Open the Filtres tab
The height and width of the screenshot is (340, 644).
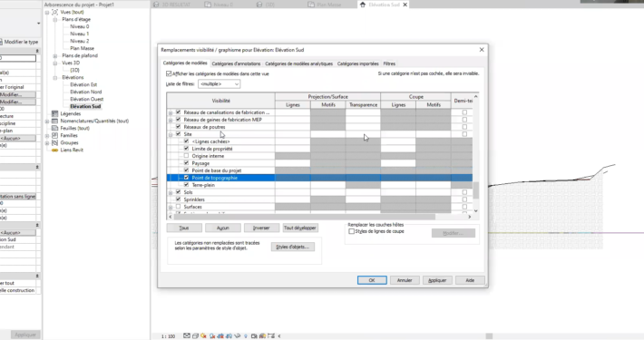(389, 63)
